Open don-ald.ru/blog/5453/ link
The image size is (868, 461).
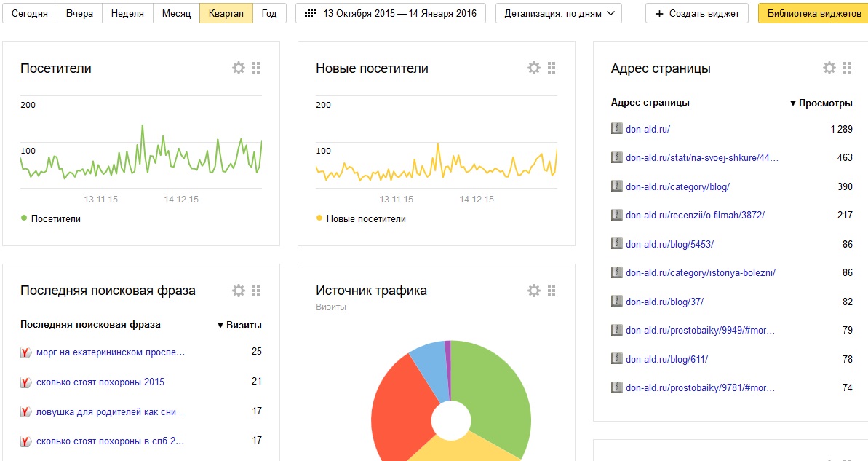point(669,245)
